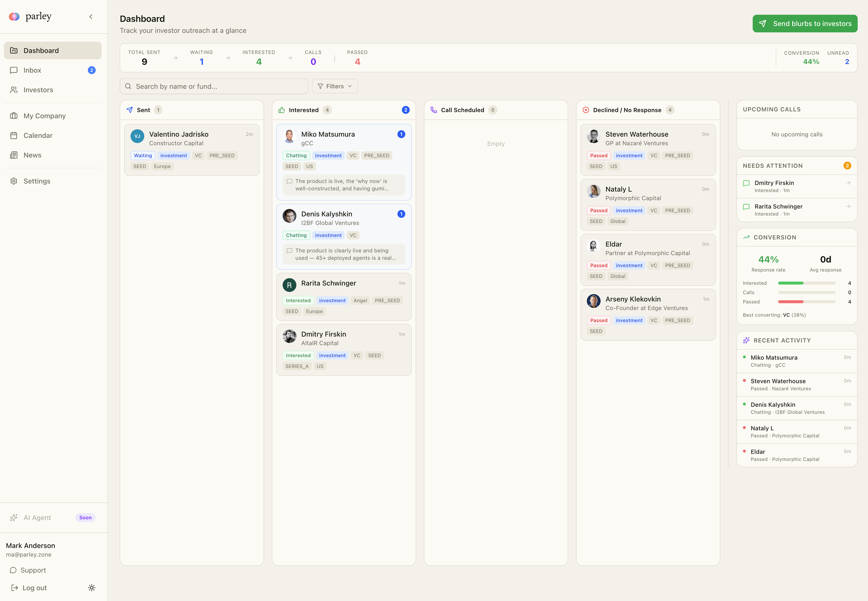Open Miko Matsumura in Recent Activity

pos(797,361)
